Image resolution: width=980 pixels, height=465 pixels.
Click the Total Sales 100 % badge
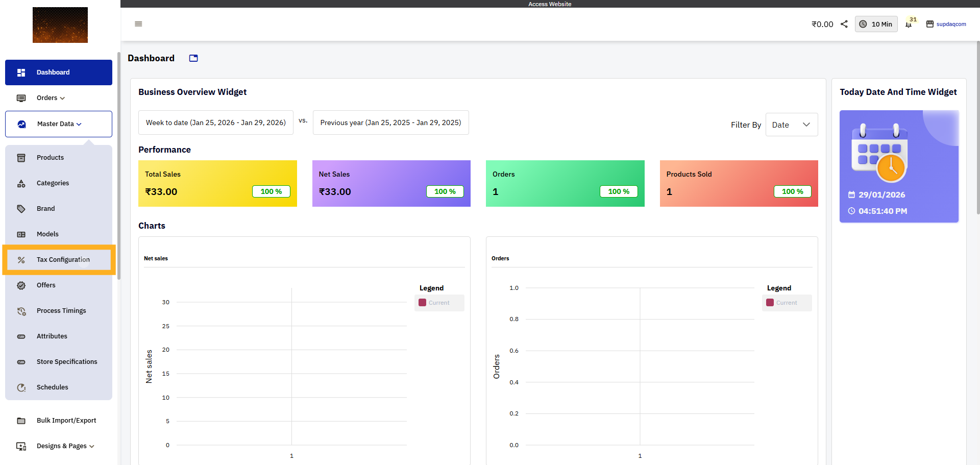tap(271, 191)
